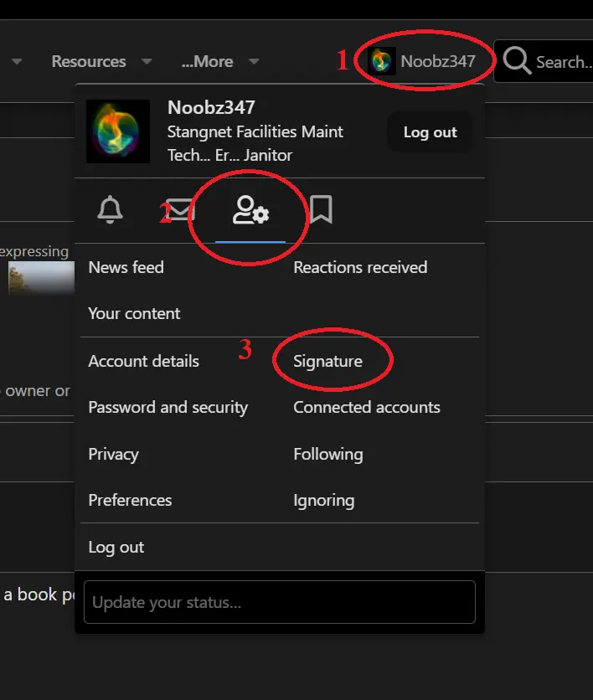This screenshot has width=593, height=700.
Task: Click Log out link at menu bottom
Action: 116,547
